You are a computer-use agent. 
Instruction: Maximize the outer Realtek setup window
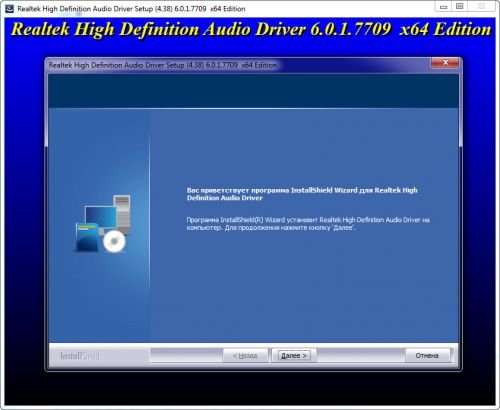coord(460,6)
